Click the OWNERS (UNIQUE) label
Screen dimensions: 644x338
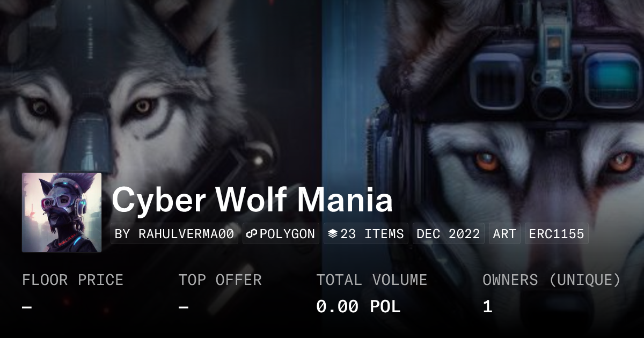(552, 280)
